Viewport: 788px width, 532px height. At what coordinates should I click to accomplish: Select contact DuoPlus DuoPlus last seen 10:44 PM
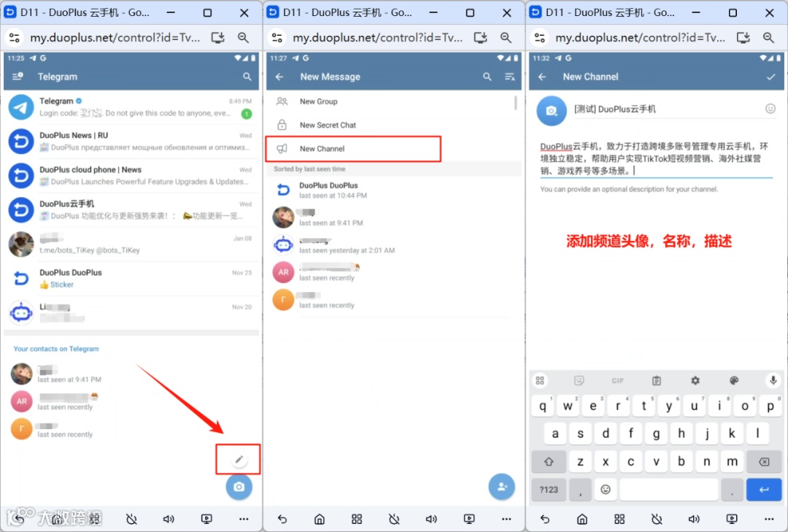[393, 190]
